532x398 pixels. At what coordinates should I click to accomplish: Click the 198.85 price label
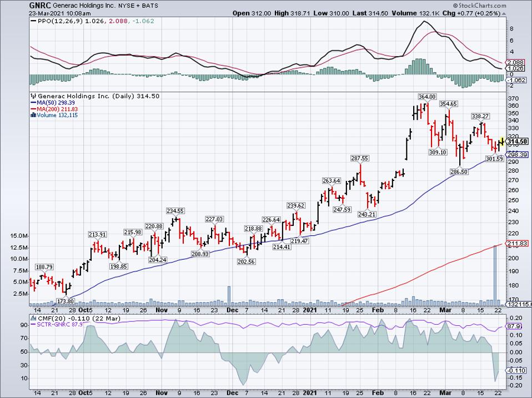pyautogui.click(x=118, y=266)
